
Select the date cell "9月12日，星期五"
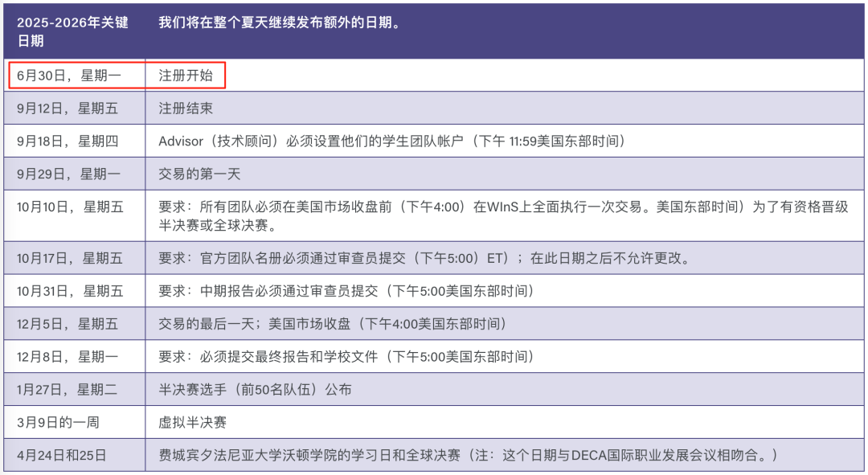tap(74, 108)
